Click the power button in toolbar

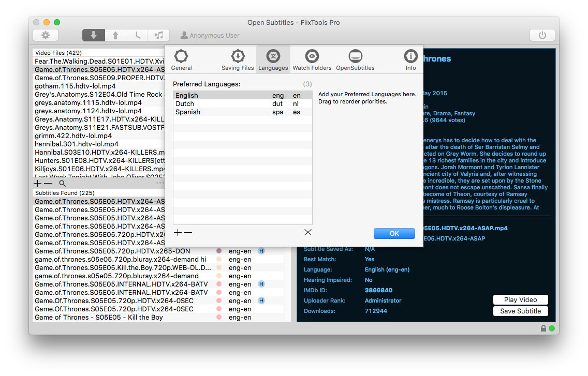[x=542, y=35]
